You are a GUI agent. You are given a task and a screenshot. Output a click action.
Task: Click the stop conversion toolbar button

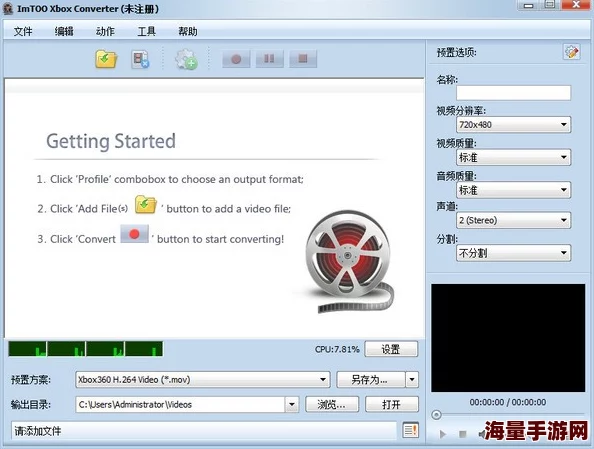[x=303, y=59]
